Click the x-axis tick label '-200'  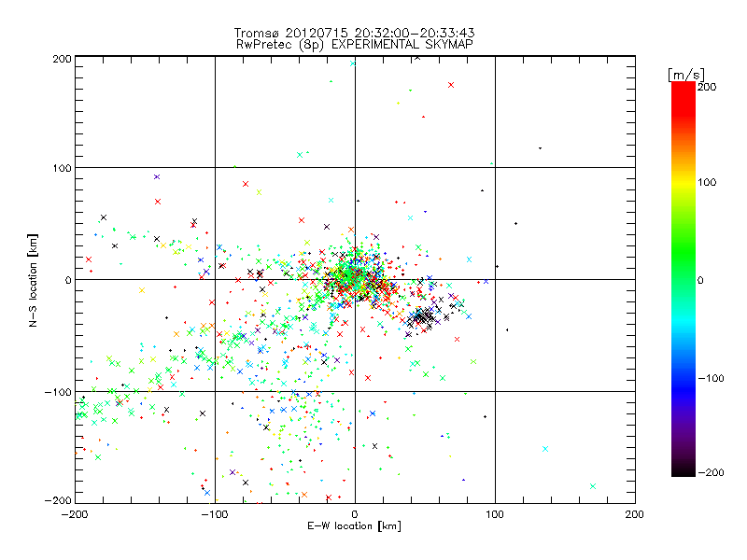[75, 514]
